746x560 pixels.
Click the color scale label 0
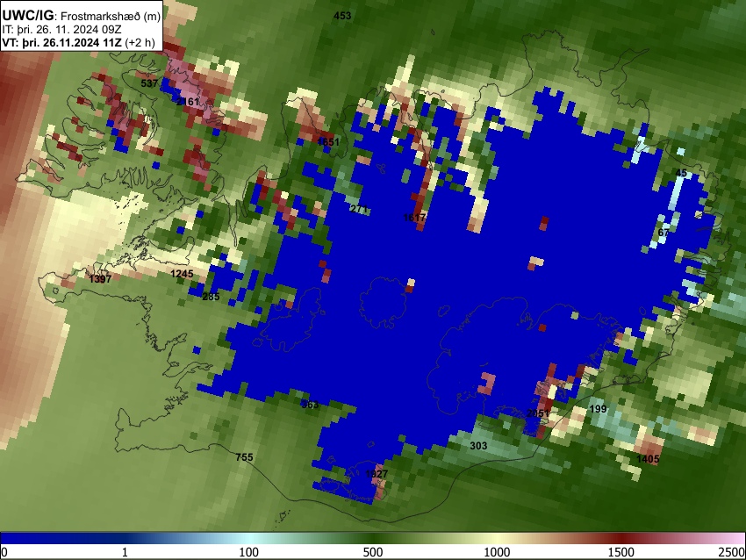click(4, 552)
